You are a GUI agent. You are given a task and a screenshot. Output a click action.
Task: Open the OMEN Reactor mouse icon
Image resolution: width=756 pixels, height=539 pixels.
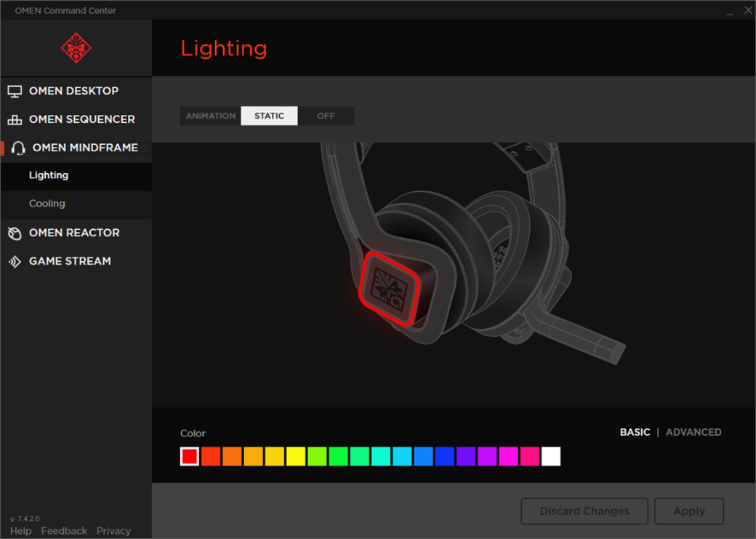tap(15, 233)
